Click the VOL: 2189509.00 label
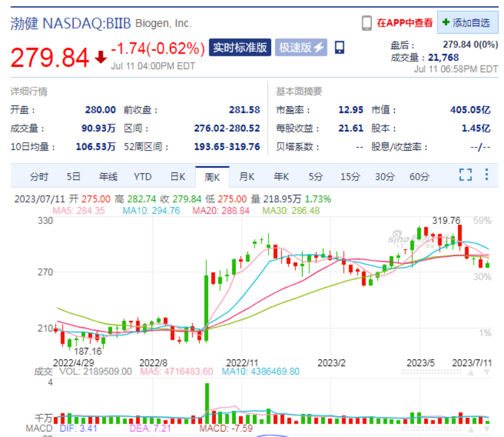The height and width of the screenshot is (437, 504). pyautogui.click(x=96, y=371)
